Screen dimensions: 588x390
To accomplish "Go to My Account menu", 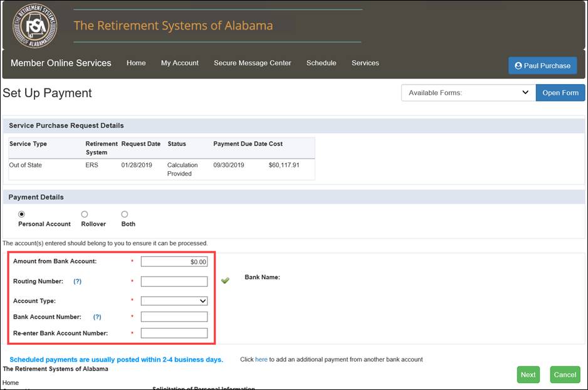I will (179, 63).
